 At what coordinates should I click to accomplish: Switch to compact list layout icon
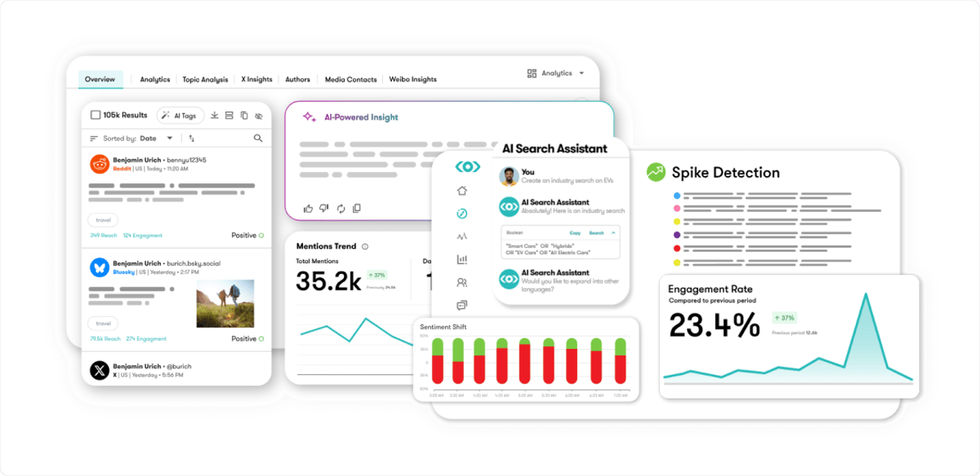tap(230, 116)
